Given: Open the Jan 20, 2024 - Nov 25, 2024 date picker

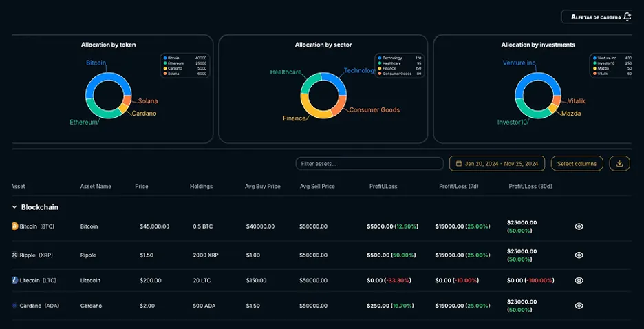Looking at the screenshot, I should [x=497, y=164].
